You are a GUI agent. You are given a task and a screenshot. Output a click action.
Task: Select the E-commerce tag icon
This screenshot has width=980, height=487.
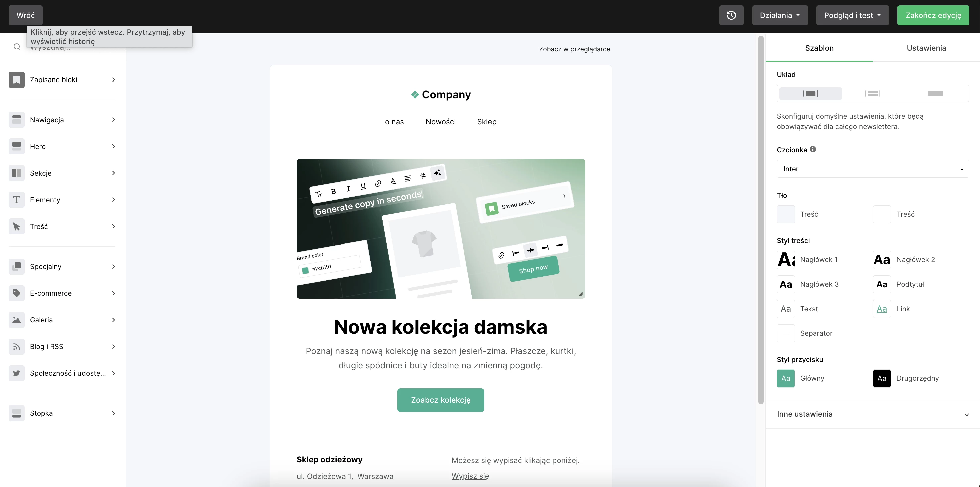pos(16,293)
